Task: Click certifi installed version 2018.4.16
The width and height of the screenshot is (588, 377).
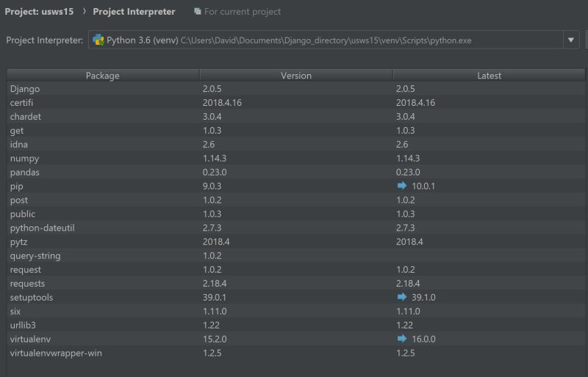Action: pos(222,103)
